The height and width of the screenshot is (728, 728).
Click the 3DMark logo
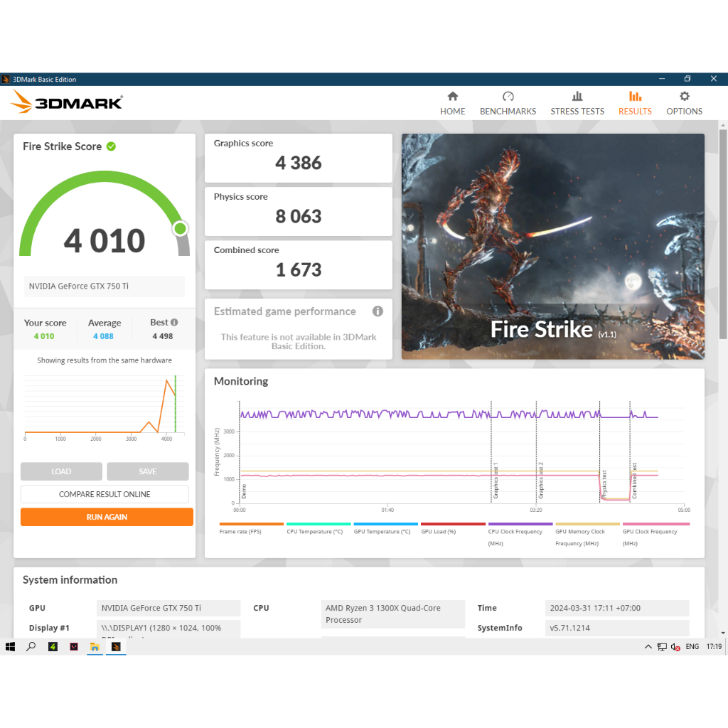coord(67,103)
